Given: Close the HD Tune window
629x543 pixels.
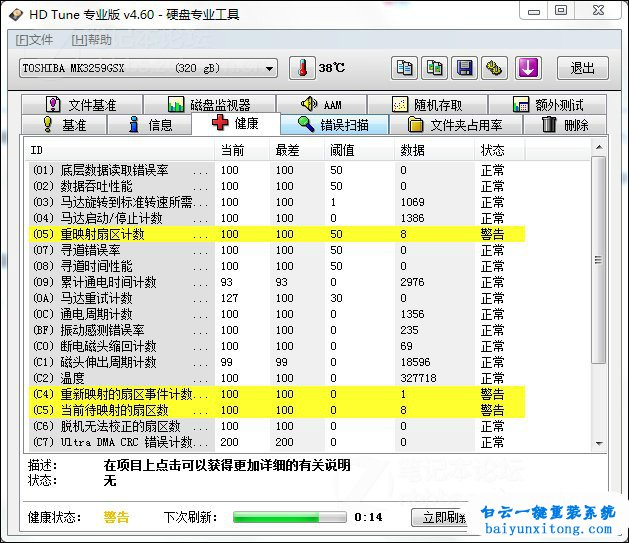Looking at the screenshot, I should (x=598, y=11).
